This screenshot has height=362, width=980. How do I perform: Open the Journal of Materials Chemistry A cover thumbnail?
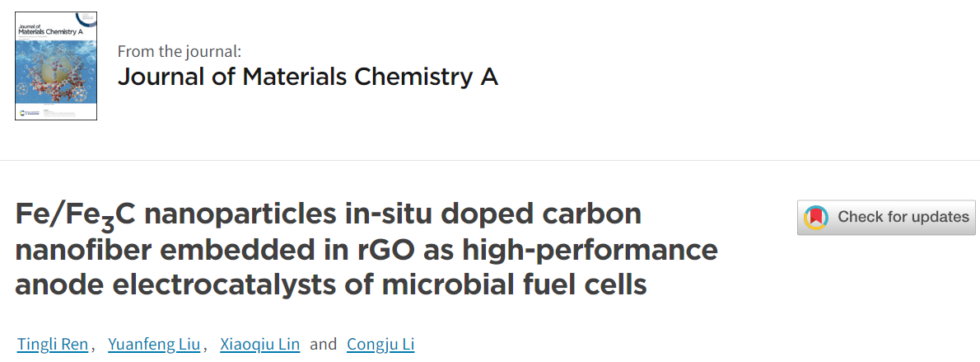[x=56, y=66]
